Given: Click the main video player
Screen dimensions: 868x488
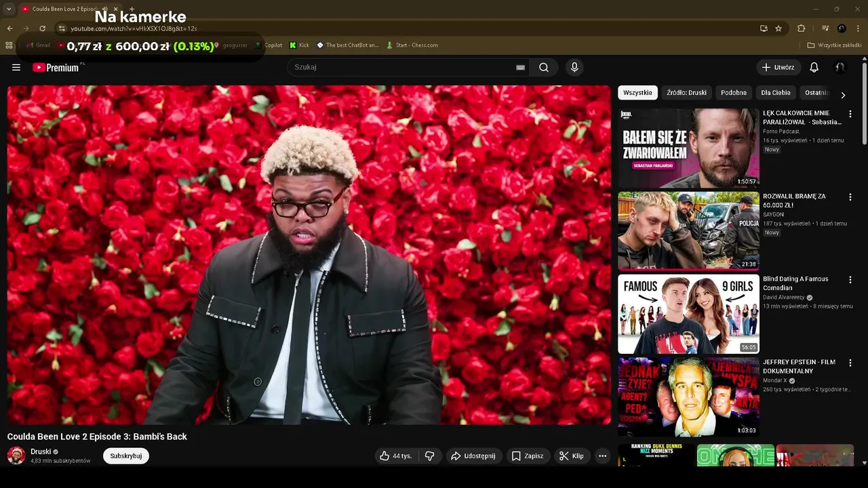Looking at the screenshot, I should [x=309, y=255].
